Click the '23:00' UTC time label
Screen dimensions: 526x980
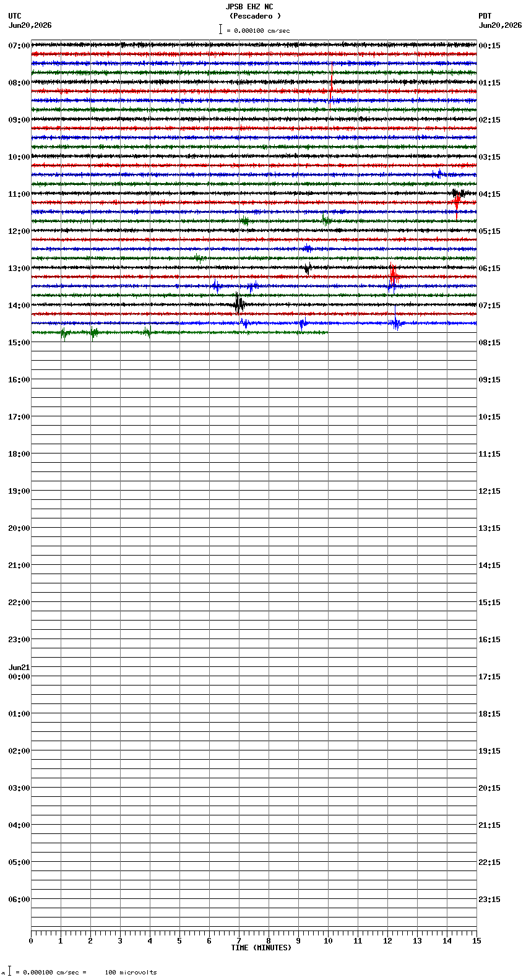pos(19,640)
